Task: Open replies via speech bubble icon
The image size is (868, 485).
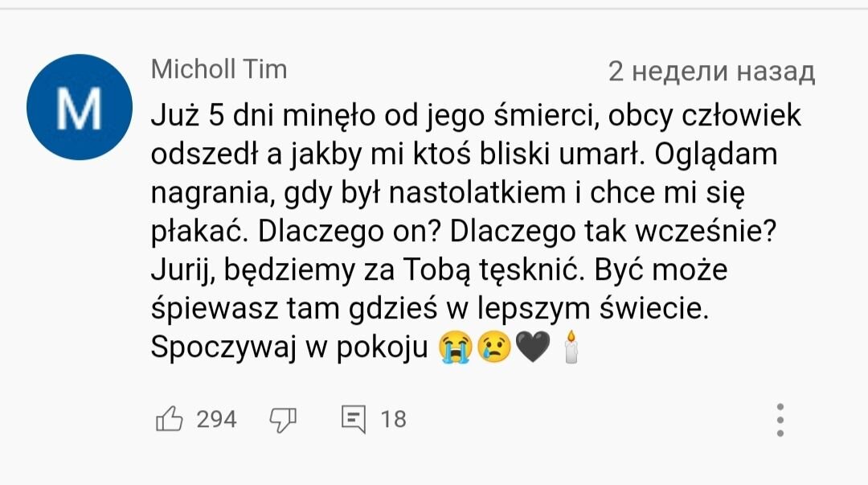Action: (x=354, y=419)
